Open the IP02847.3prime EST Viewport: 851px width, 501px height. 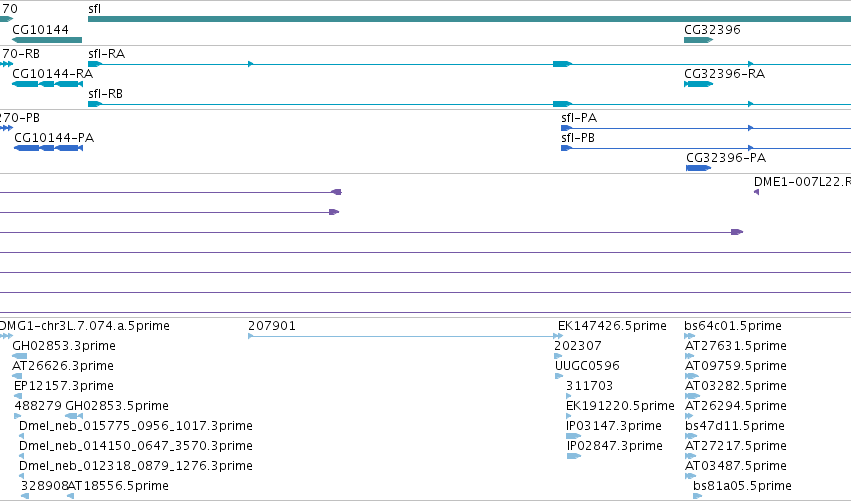pos(574,456)
